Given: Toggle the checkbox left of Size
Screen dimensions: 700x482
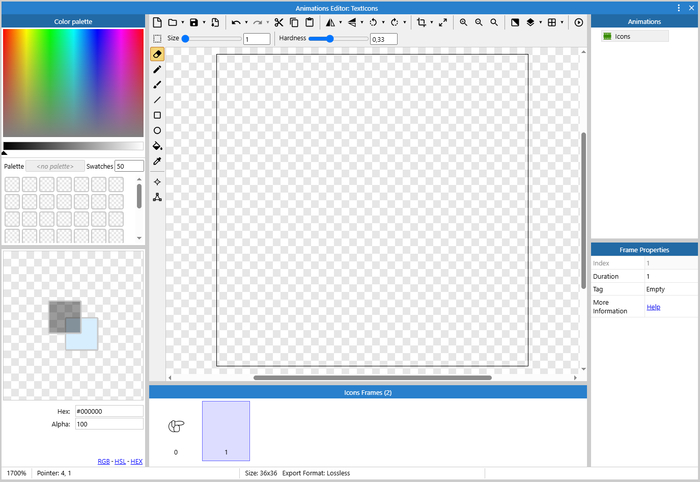Looking at the screenshot, I should [x=157, y=38].
